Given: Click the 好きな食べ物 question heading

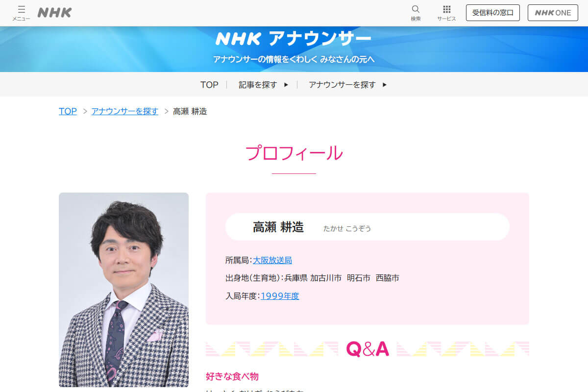Looking at the screenshot, I should point(232,376).
